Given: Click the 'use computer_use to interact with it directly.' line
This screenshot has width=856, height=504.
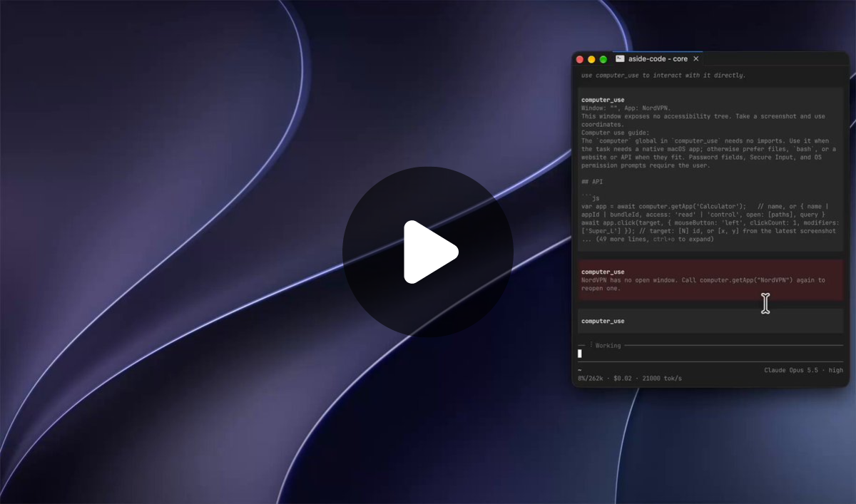Looking at the screenshot, I should [x=663, y=76].
